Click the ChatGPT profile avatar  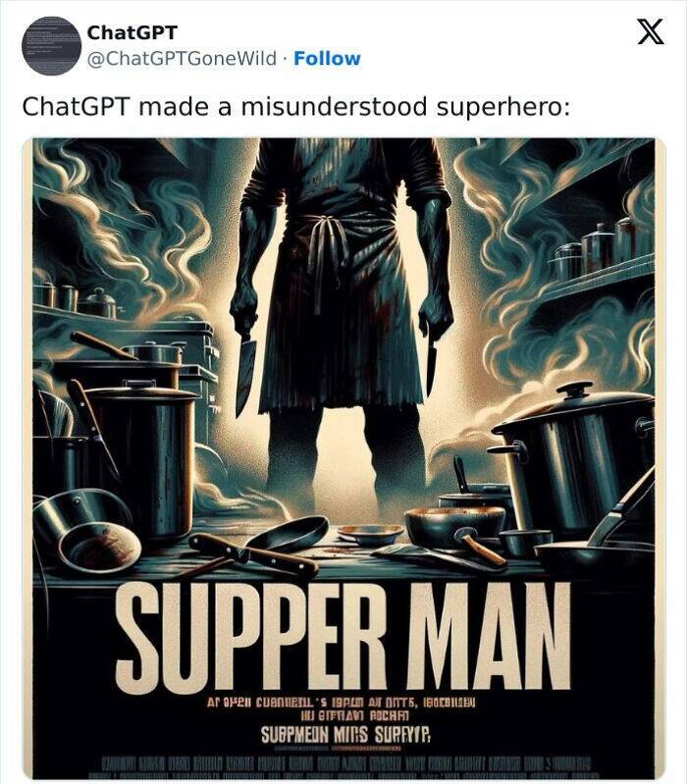point(51,45)
